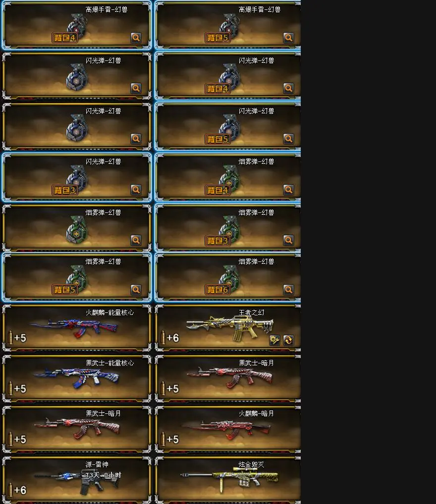The image size is (436, 504).
Task: Open magnifier on 闪光弹-幻兽 背包5 card
Action: pyautogui.click(x=288, y=139)
